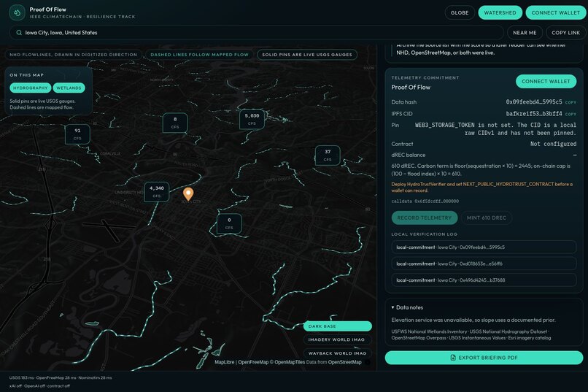
Task: Switch to Watershed view
Action: click(500, 12)
